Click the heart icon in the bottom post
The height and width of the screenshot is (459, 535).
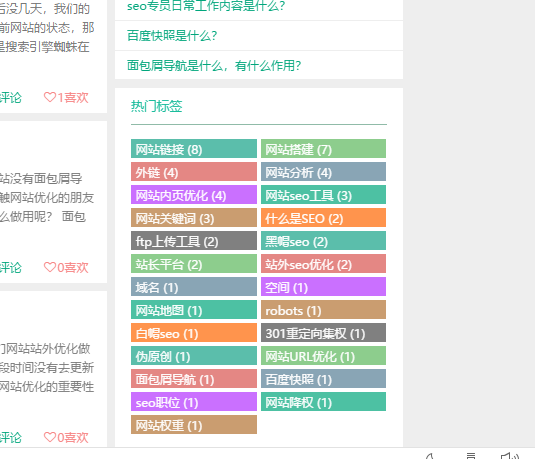pyautogui.click(x=50, y=437)
